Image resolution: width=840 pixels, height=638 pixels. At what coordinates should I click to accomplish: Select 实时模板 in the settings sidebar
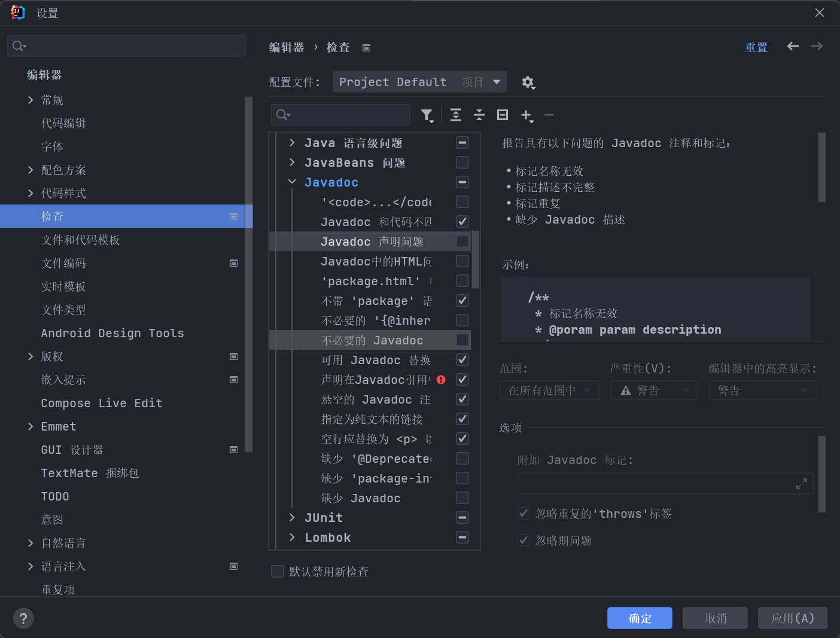[x=63, y=287]
